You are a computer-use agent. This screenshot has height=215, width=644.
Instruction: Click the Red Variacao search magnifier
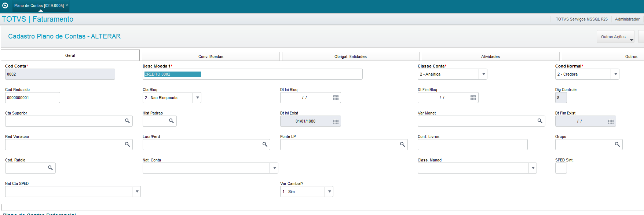127,145
